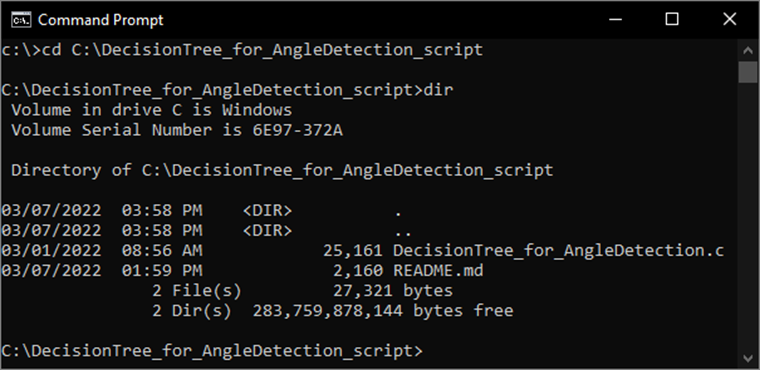
Task: Close the Command Prompt window
Action: click(729, 20)
